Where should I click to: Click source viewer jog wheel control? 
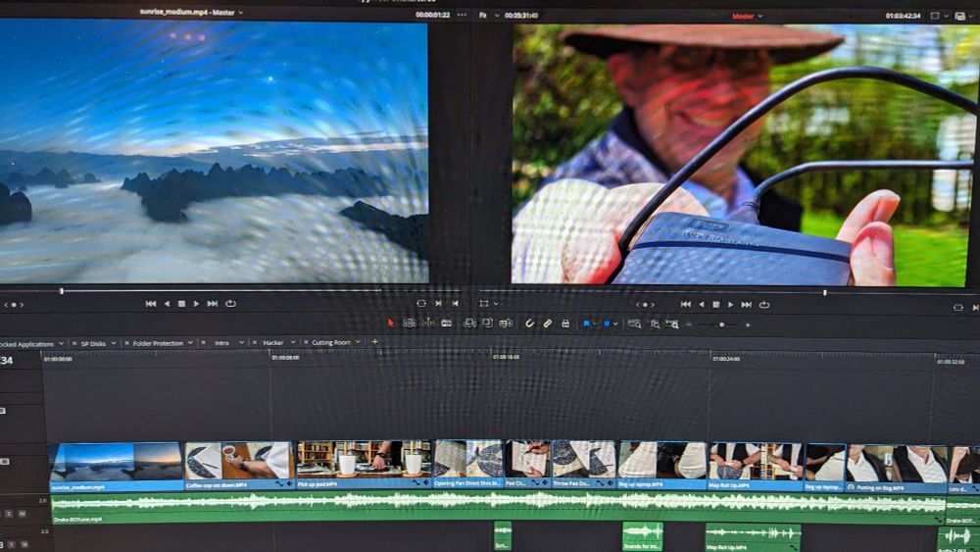14,305
